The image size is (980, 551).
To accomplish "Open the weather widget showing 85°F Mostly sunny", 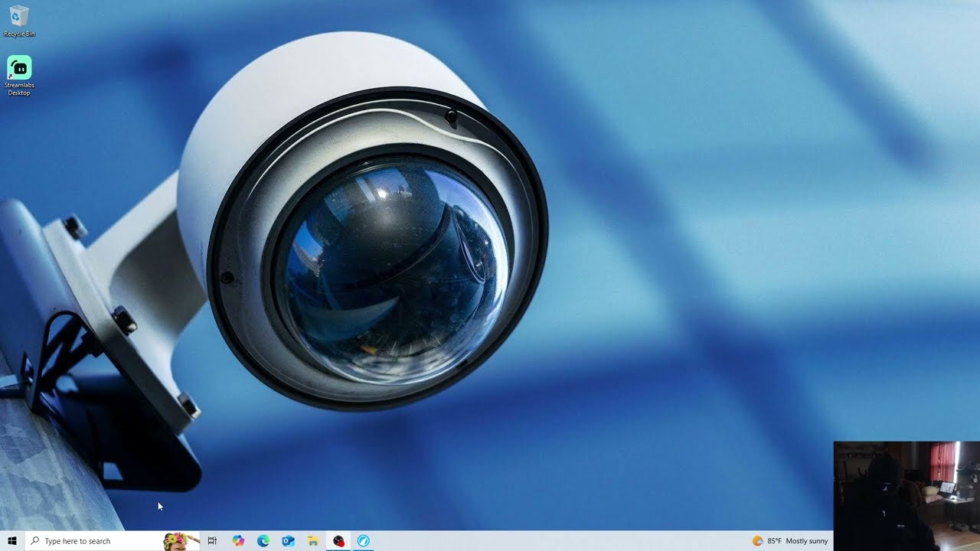I will [790, 541].
